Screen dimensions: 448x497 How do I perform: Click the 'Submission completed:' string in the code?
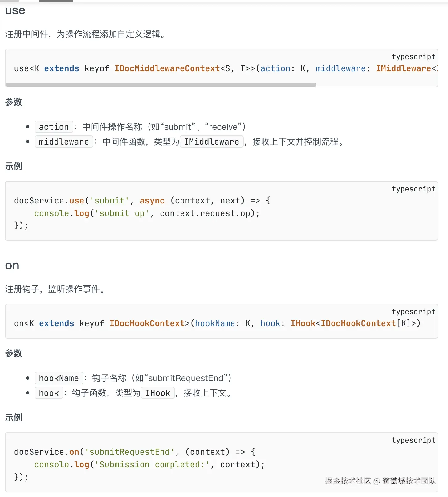pyautogui.click(x=152, y=465)
